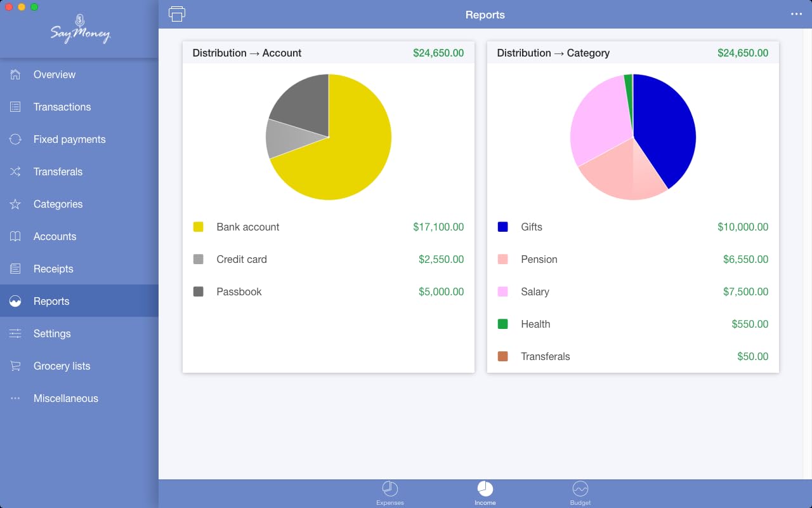Click the $7,500.00 Salary amount
Screen dimensions: 812x508
pos(745,291)
